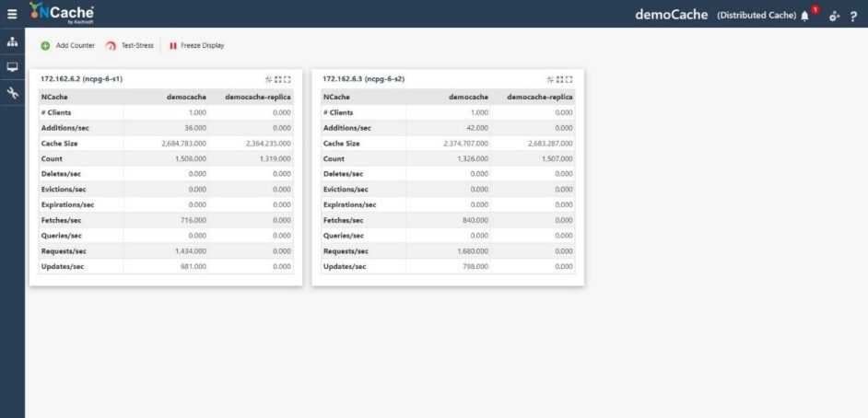This screenshot has height=418, width=868.
Task: Click the 1,507.000 replica Count value
Action: (x=558, y=158)
